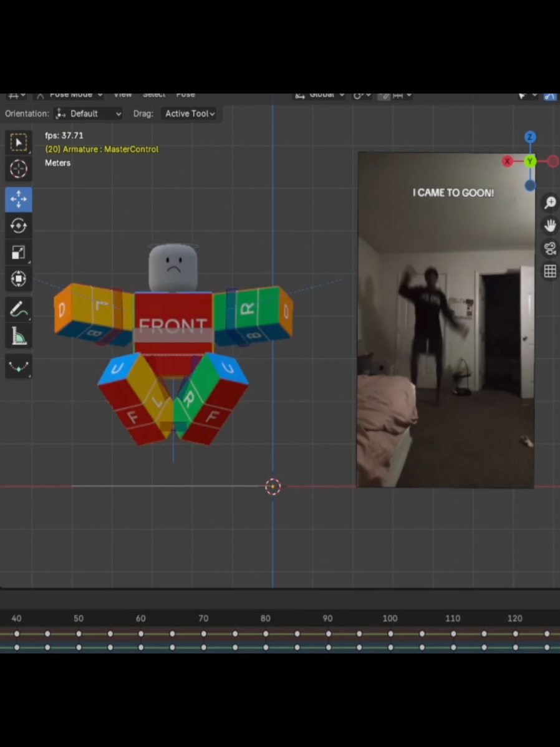
Task: Open the Orientation Default dropdown
Action: click(x=89, y=113)
